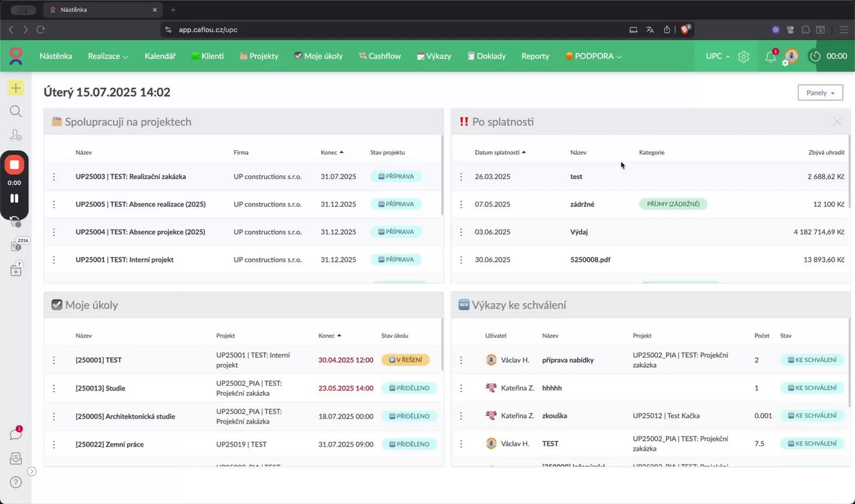Click the yellow plus add button in sidebar
The image size is (855, 504).
pos(15,87)
